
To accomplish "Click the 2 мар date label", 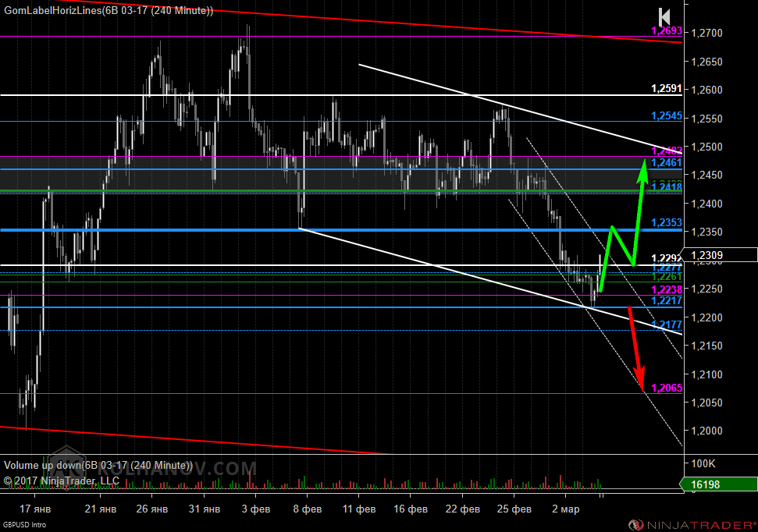I will coord(566,509).
